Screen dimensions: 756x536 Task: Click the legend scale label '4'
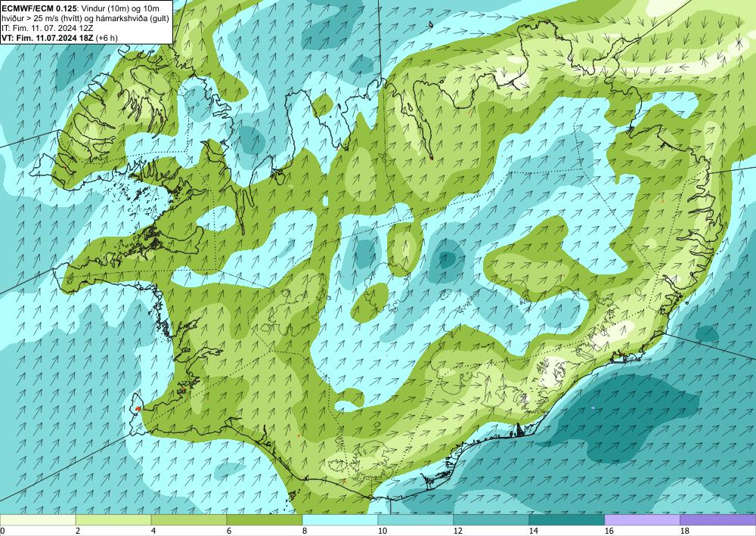153,531
